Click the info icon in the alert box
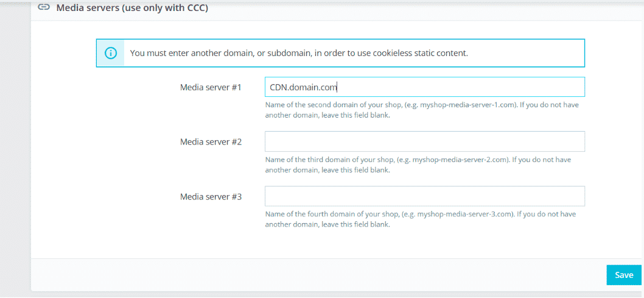The image size is (644, 298). [x=111, y=53]
